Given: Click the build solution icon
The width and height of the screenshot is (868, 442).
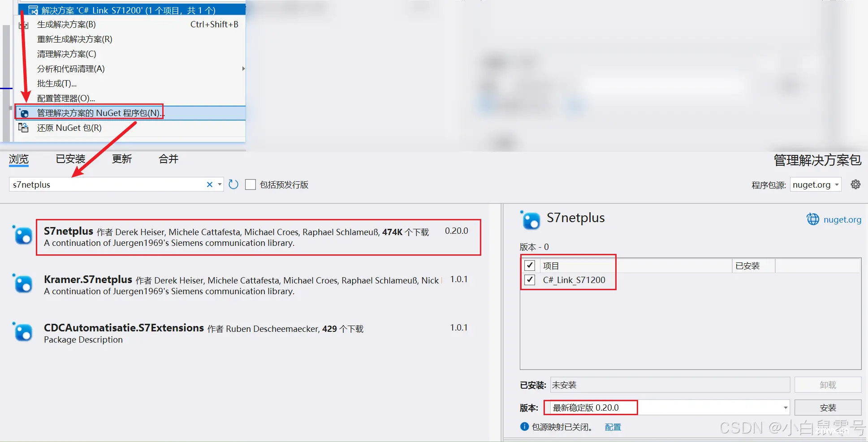Looking at the screenshot, I should (24, 25).
